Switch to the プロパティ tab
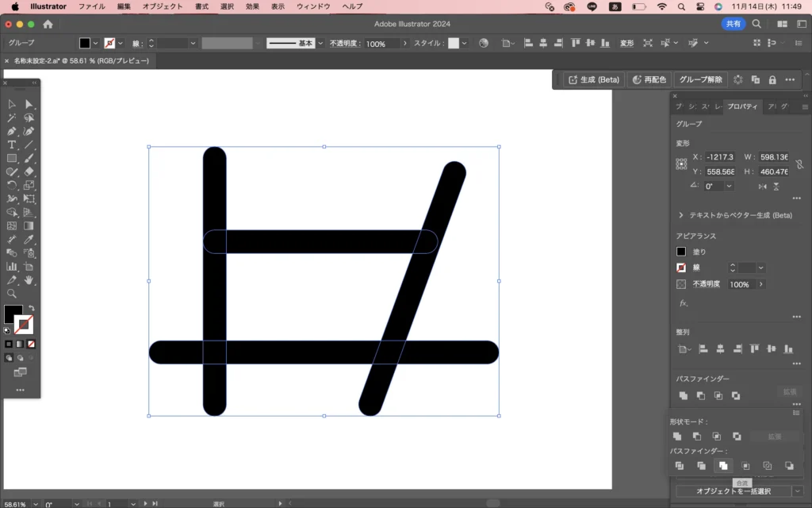 coord(742,106)
